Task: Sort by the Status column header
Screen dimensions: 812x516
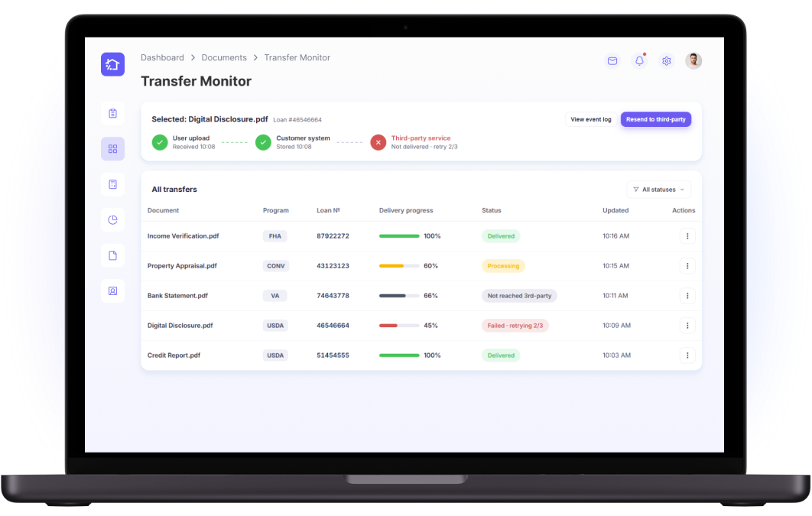Action: [x=492, y=211]
